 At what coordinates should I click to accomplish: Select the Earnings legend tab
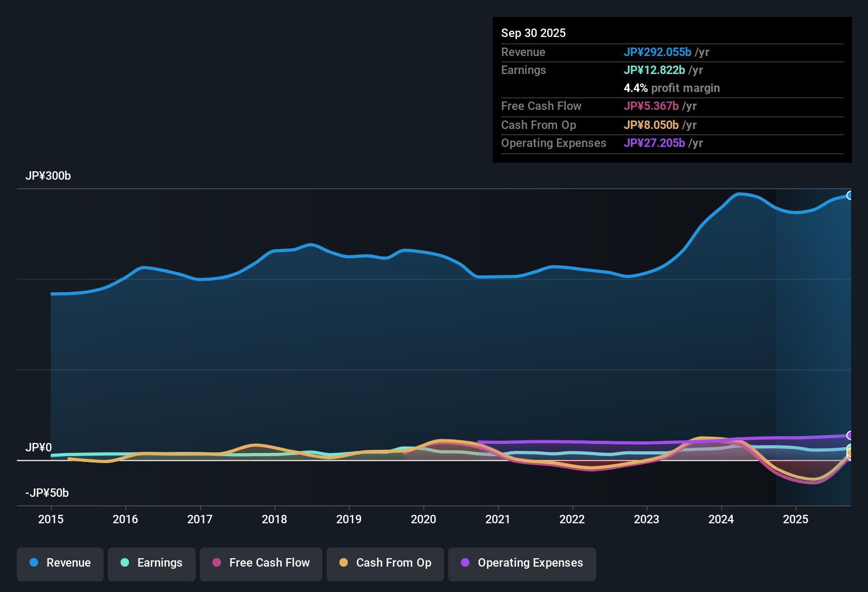[152, 563]
